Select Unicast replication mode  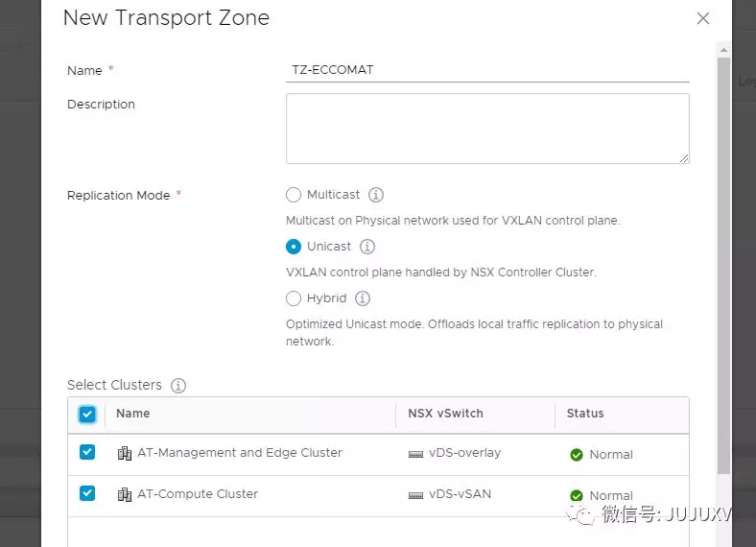coord(294,247)
